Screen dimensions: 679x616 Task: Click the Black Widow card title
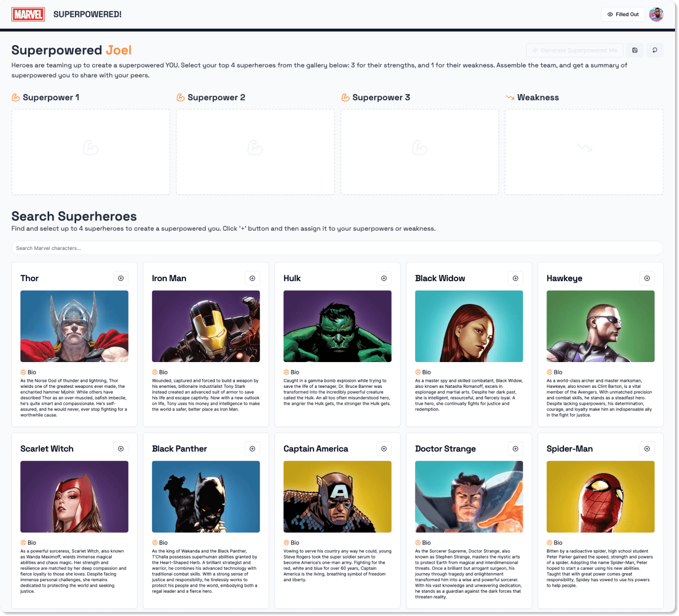440,278
